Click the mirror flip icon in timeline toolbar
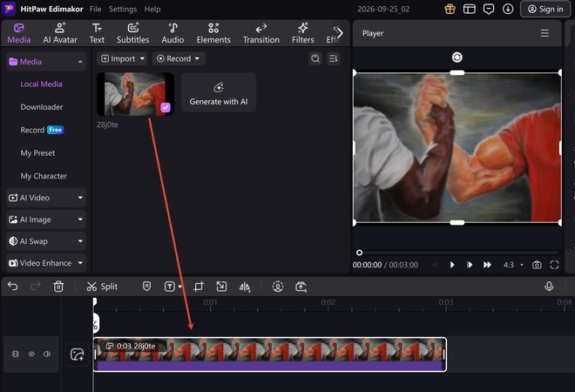 click(x=245, y=287)
